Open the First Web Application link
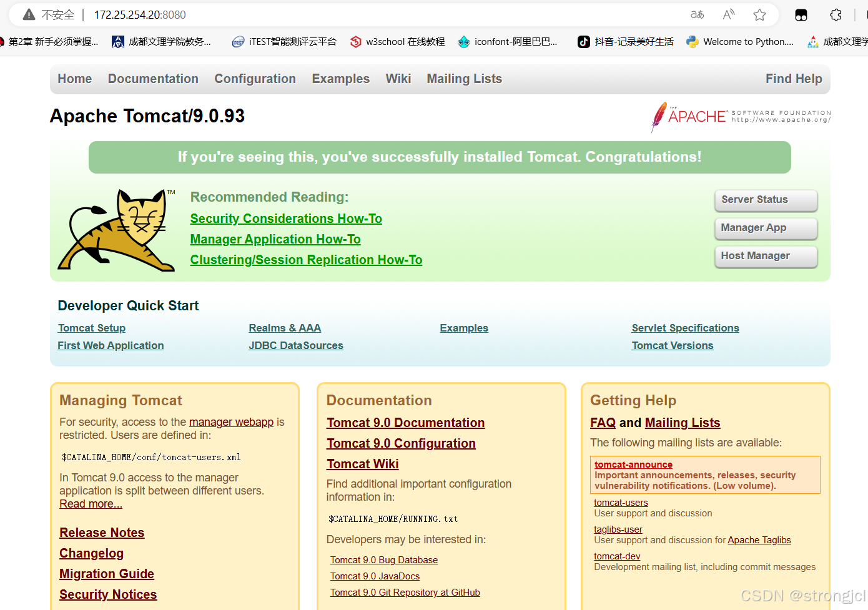Screen dimensions: 868x610 pos(111,345)
